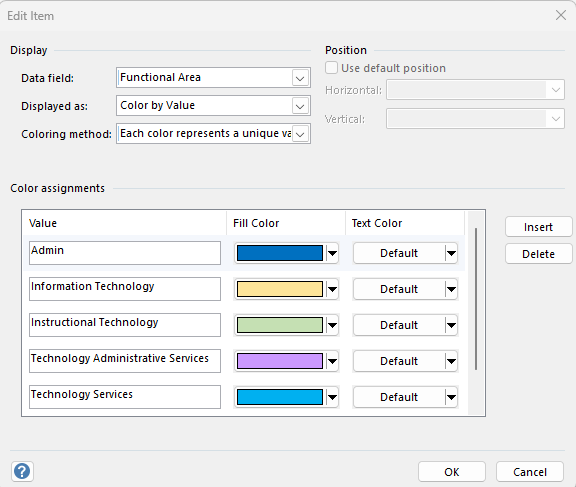
Task: Expand text color arrow for Admin
Action: [x=451, y=253]
